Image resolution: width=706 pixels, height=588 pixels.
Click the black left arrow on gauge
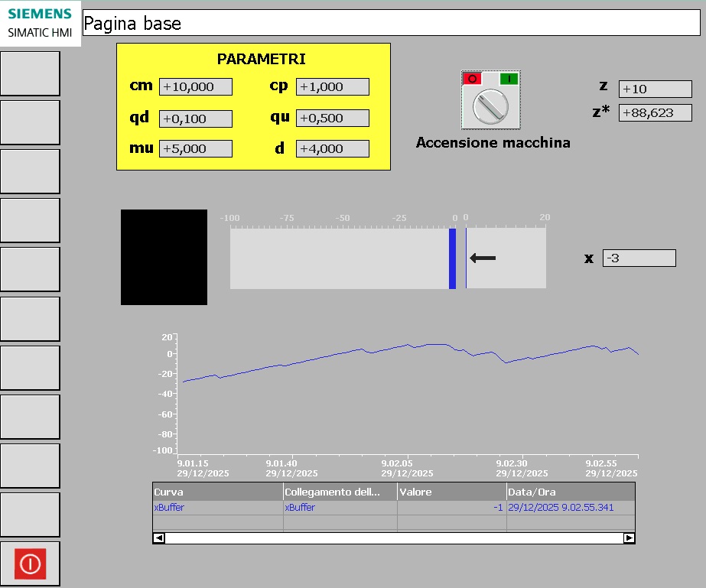coord(483,258)
